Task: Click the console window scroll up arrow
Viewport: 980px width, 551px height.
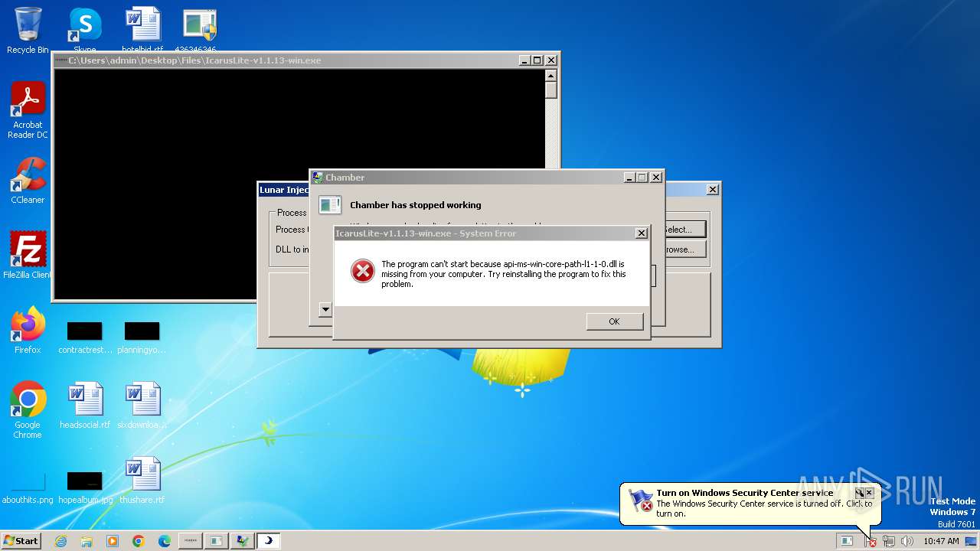Action: [x=550, y=76]
